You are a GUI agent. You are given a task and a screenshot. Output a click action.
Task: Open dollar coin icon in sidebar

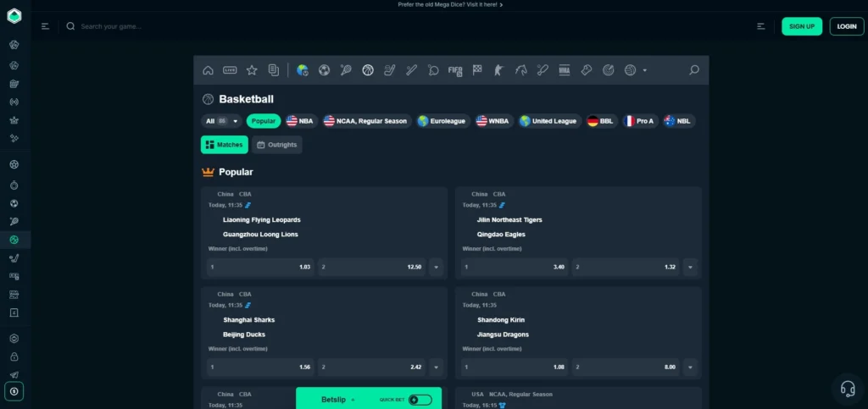pos(14,391)
